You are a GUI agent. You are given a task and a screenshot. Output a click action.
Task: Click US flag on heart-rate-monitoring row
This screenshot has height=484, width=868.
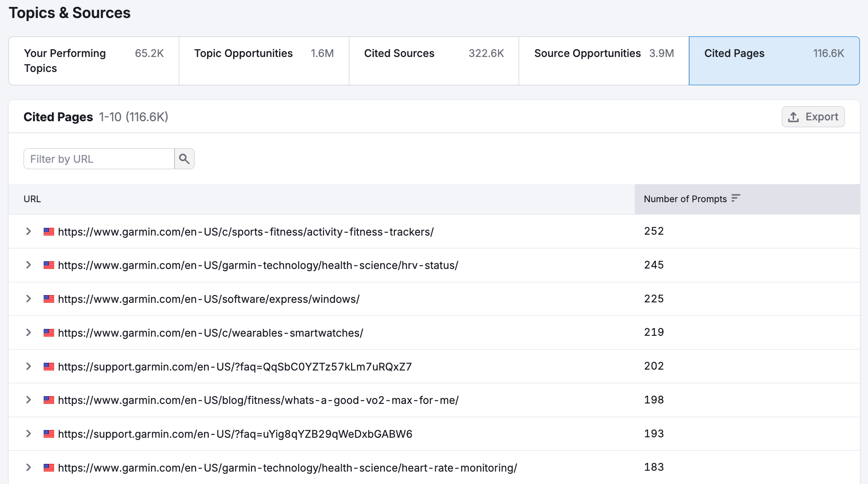49,468
